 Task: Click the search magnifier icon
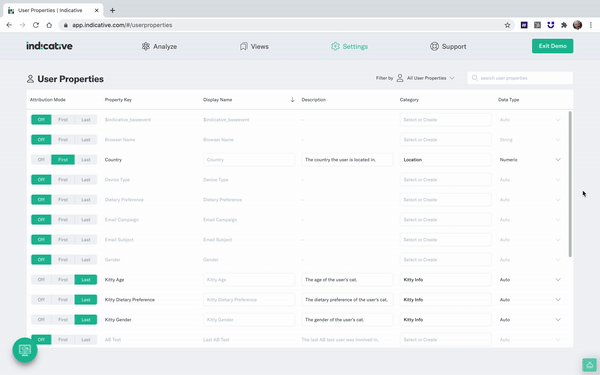click(474, 78)
